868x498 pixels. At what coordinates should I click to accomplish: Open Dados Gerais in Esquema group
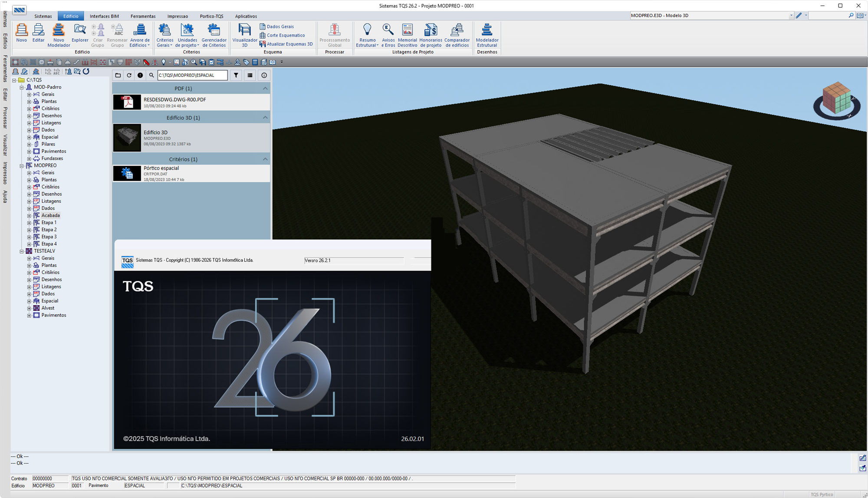(x=277, y=26)
